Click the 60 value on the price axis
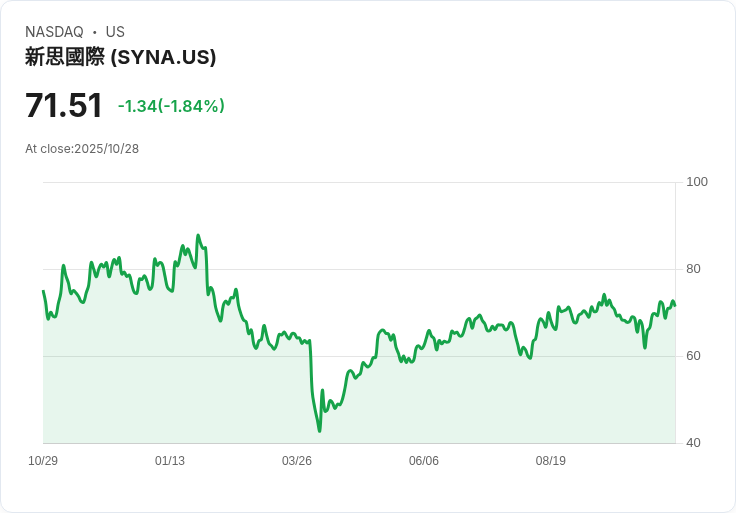Image resolution: width=736 pixels, height=513 pixels. [x=694, y=356]
